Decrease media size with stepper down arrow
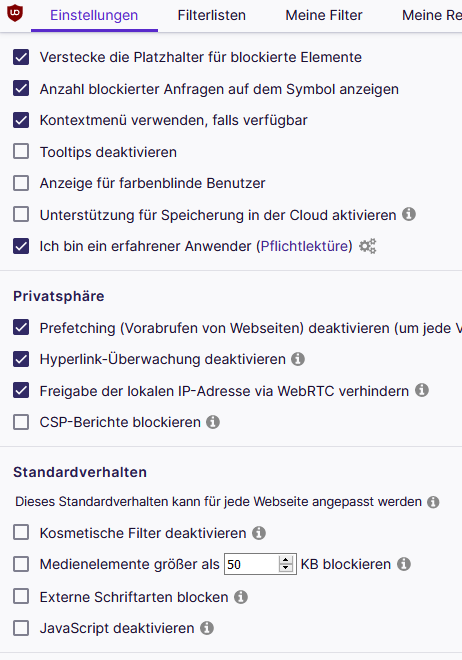Viewport: 462px width, 660px height. [x=286, y=568]
